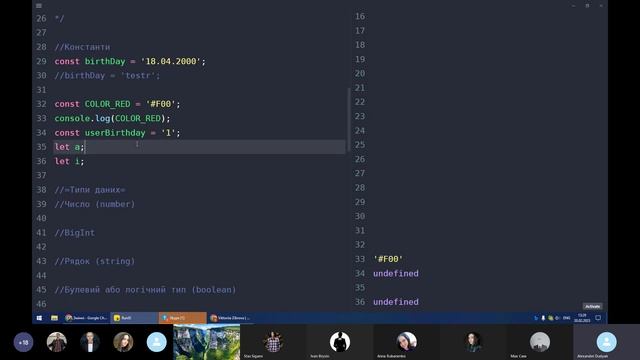This screenshot has width=640, height=360.
Task: Show the +18 more participants badge
Action: pyautogui.click(x=23, y=342)
